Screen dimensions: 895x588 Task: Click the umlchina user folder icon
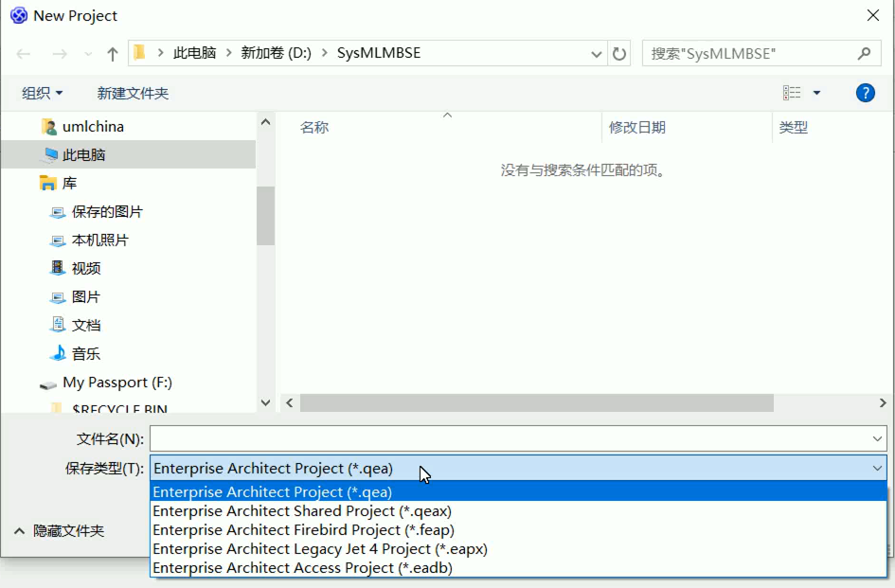[x=49, y=126]
